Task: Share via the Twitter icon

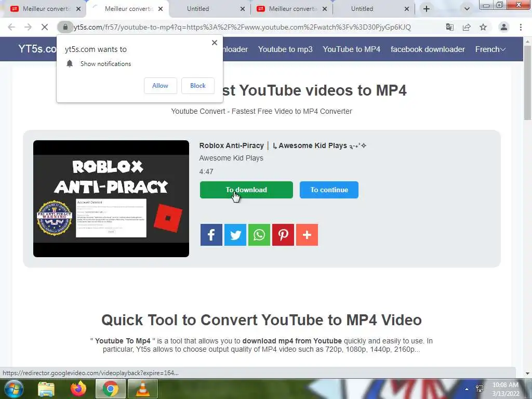Action: click(235, 235)
